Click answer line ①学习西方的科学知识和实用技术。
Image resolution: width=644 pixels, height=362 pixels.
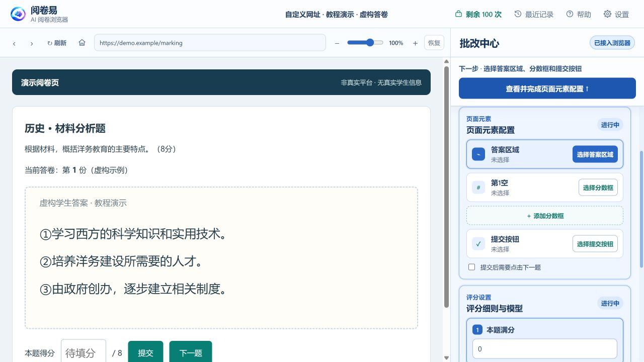pos(133,234)
